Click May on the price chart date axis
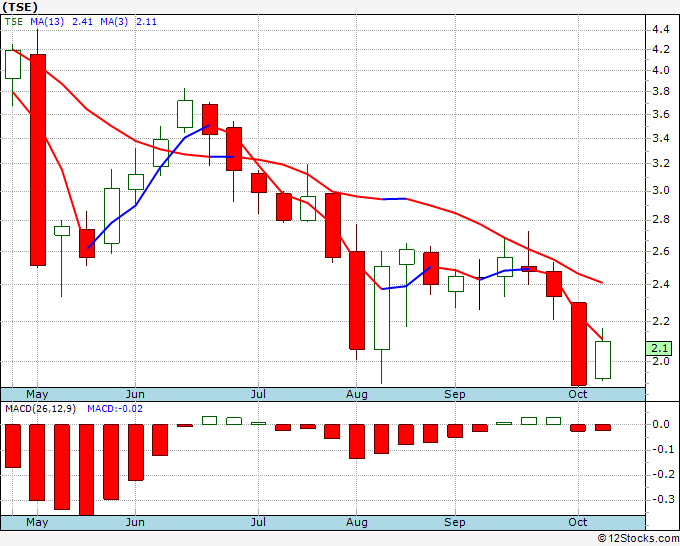The image size is (680, 546). pyautogui.click(x=37, y=394)
